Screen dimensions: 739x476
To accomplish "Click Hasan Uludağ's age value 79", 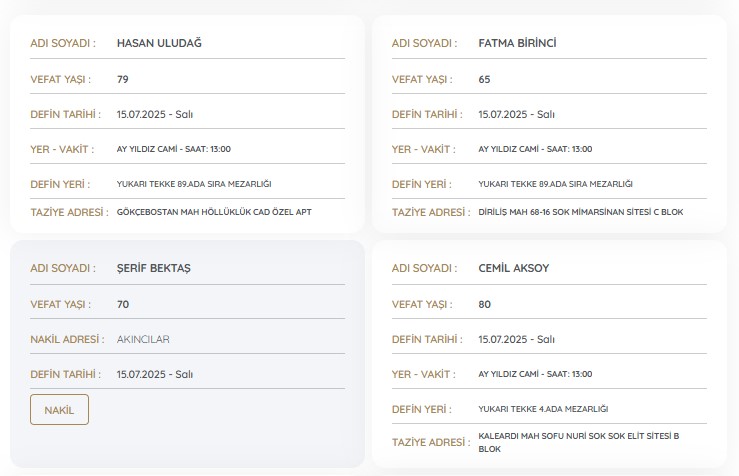I will pyautogui.click(x=123, y=79).
